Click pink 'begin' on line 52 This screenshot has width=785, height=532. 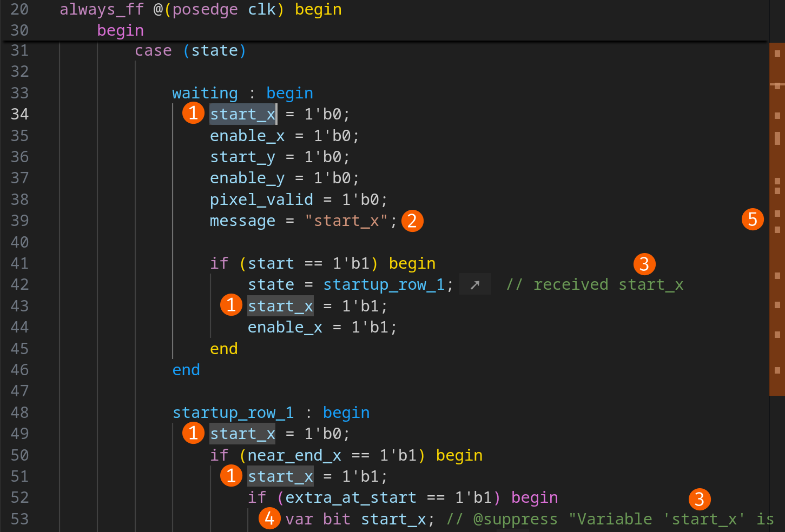(535, 498)
